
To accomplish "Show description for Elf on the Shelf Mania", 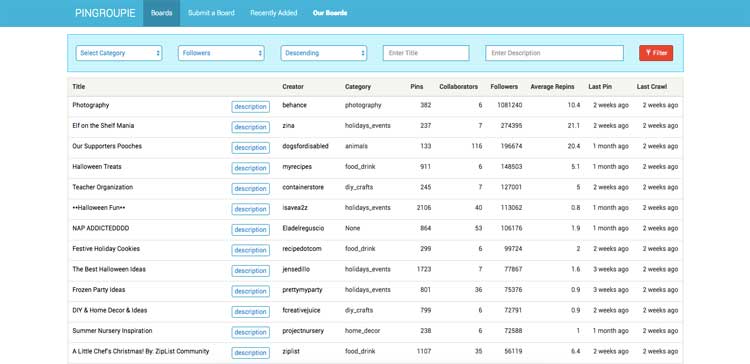I will (251, 127).
